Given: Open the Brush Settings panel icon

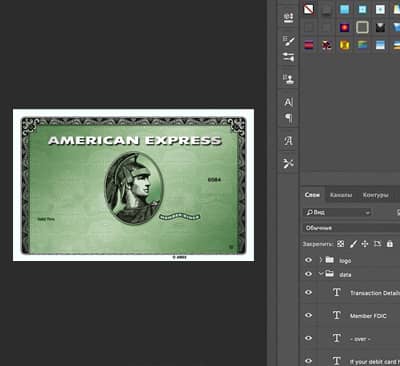Looking at the screenshot, I should pyautogui.click(x=288, y=41).
